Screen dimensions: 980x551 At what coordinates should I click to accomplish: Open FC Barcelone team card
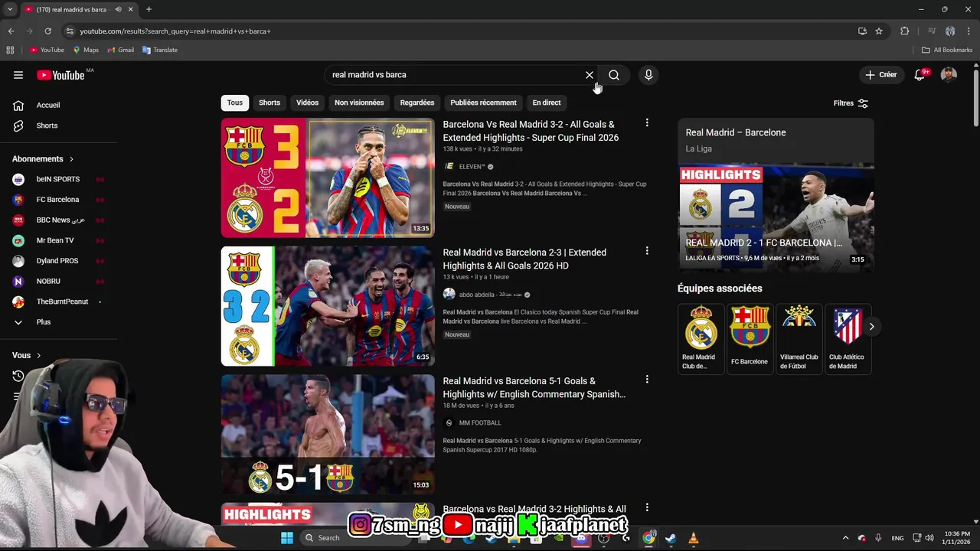(x=750, y=338)
